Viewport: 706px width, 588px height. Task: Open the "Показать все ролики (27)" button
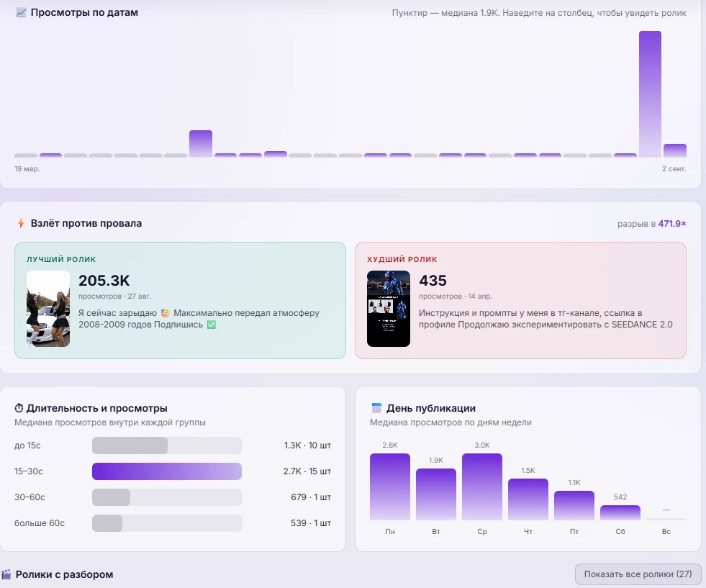pyautogui.click(x=638, y=574)
